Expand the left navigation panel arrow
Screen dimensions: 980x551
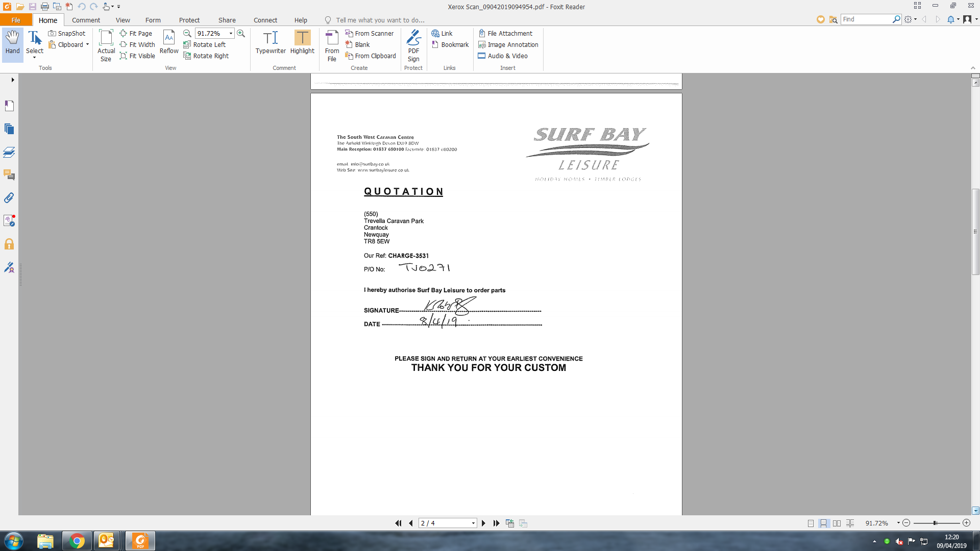click(12, 80)
